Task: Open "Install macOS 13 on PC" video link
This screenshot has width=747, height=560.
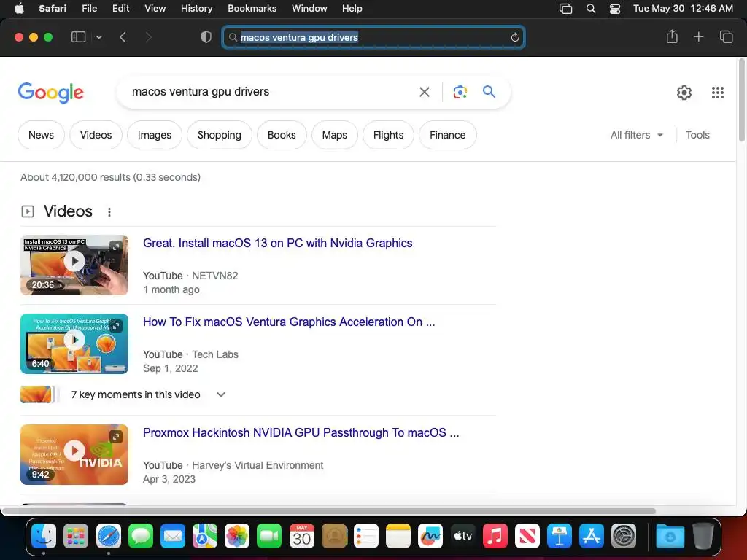Action: pyautogui.click(x=278, y=244)
